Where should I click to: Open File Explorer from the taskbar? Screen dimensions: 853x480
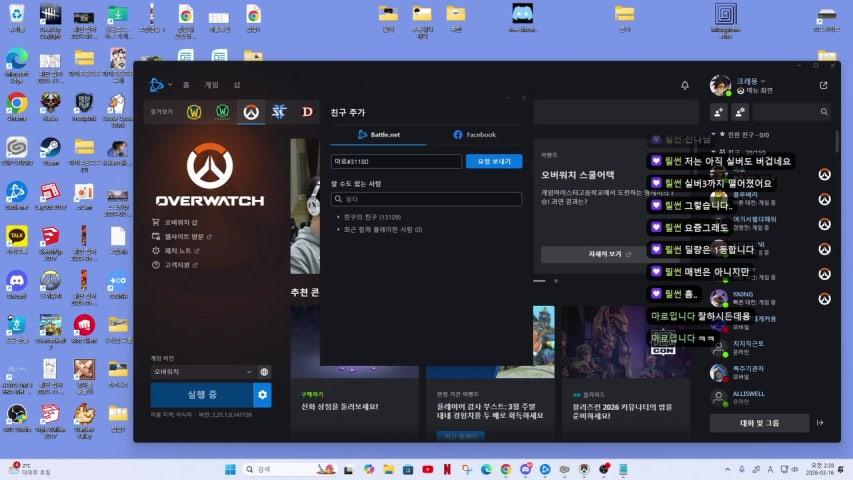[x=388, y=469]
